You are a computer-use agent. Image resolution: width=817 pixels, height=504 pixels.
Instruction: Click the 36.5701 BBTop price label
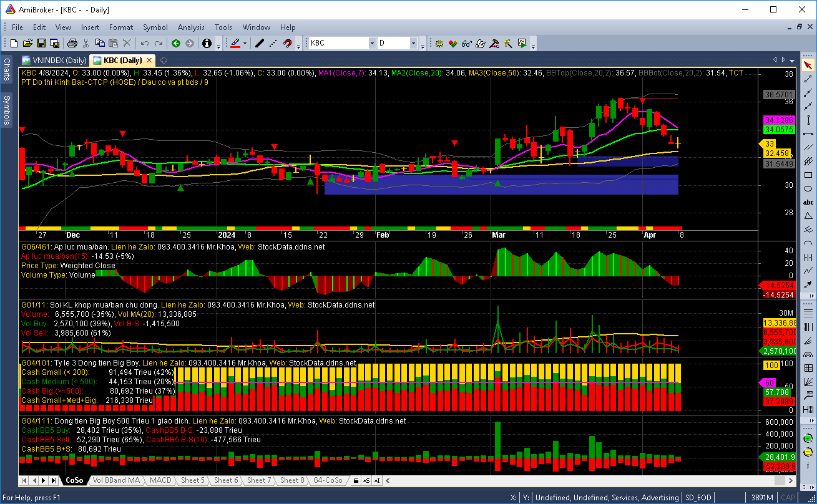point(778,95)
